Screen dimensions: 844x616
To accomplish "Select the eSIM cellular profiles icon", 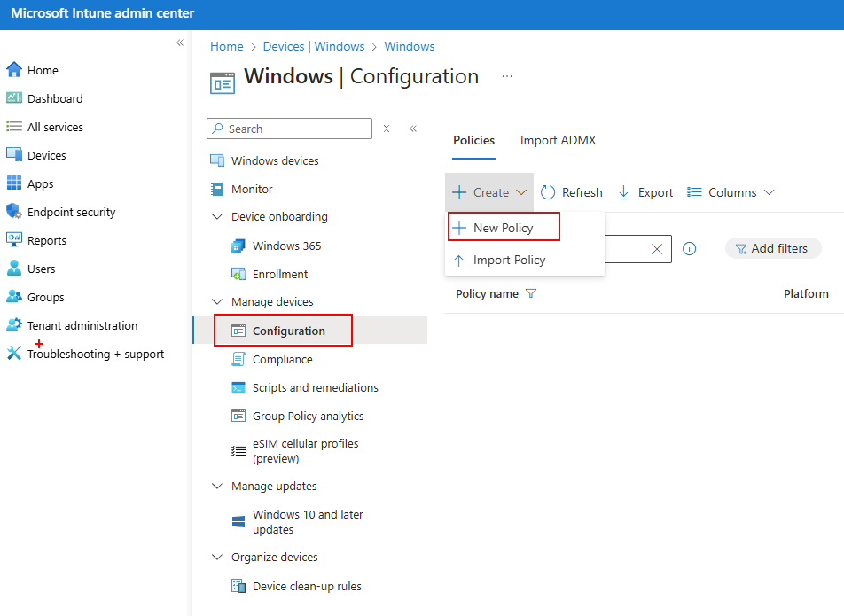I will [x=238, y=451].
